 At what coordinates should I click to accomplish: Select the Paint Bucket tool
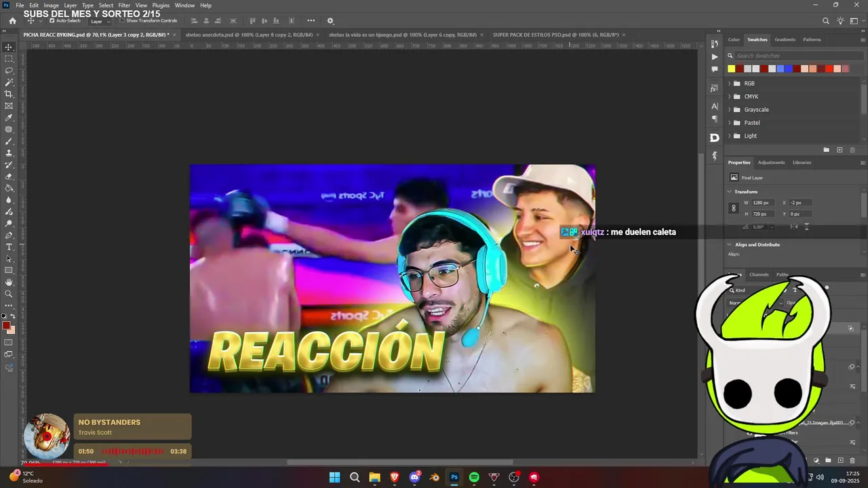(x=9, y=188)
